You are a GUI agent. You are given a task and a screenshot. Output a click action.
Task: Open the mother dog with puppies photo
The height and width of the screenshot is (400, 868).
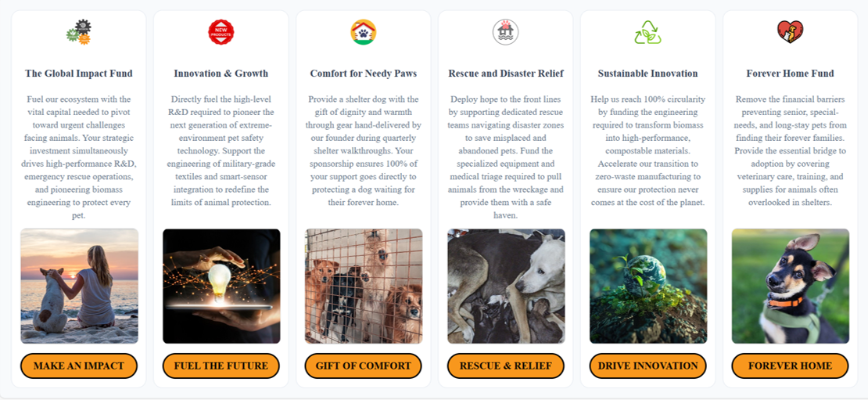pyautogui.click(x=506, y=286)
